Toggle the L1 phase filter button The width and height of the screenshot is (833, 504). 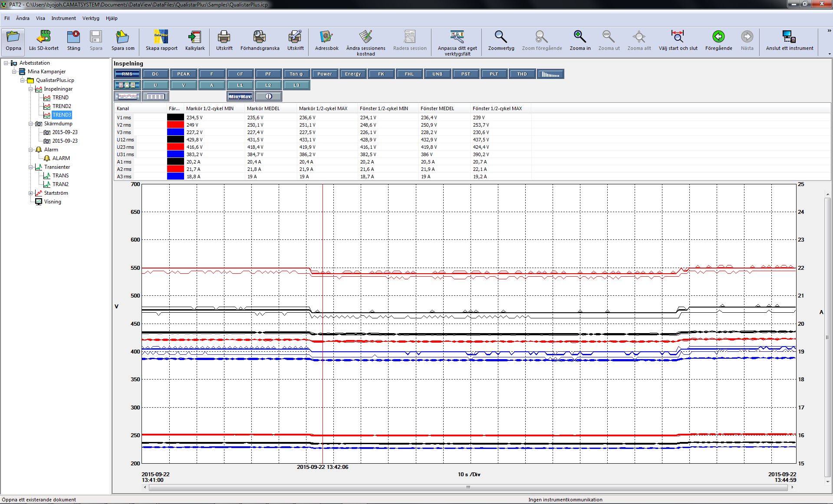[240, 85]
